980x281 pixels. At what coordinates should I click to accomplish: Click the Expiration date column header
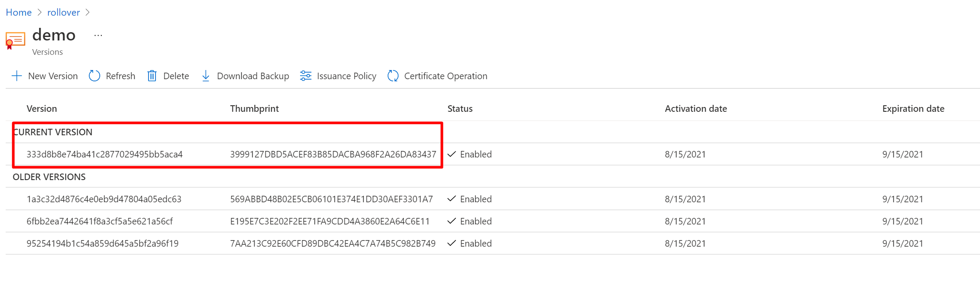tap(913, 109)
